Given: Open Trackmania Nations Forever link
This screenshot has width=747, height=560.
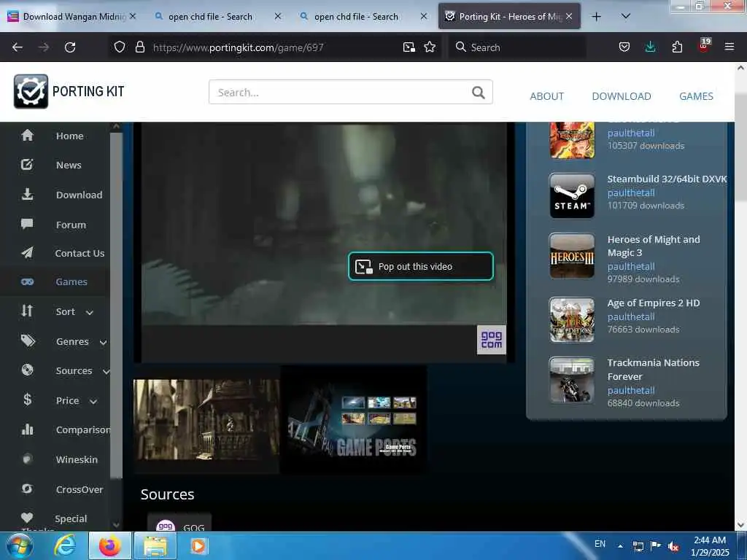Looking at the screenshot, I should [653, 370].
